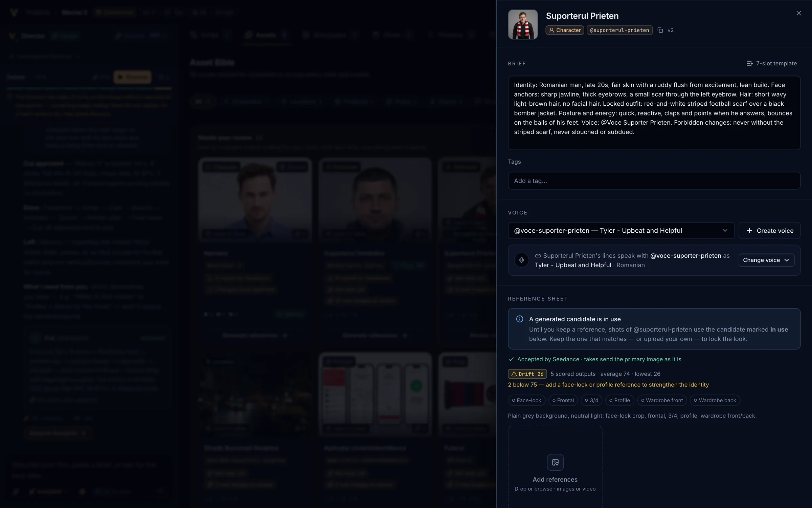Screen dimensions: 812x508
Task: Open the @voce-suporter-prieten voice dropdown
Action: point(621,231)
